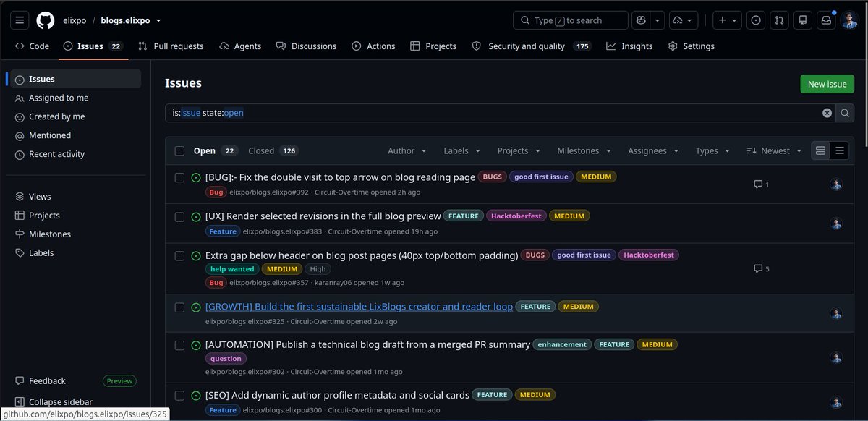The width and height of the screenshot is (868, 421).
Task: Filter by the purple question label
Action: 226,358
